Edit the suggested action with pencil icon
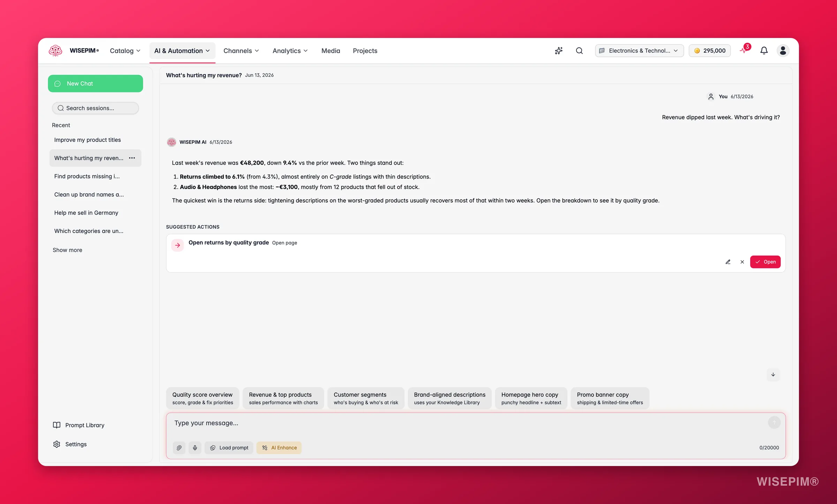 tap(728, 262)
